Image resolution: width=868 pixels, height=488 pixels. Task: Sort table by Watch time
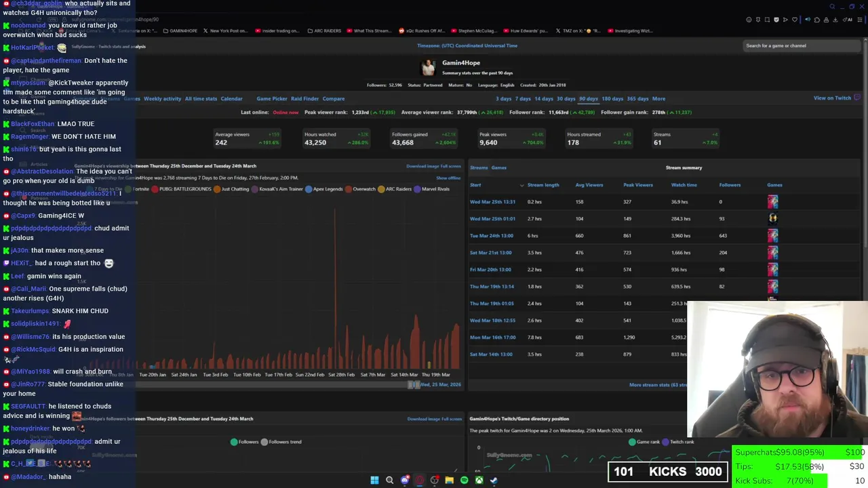pyautogui.click(x=684, y=185)
